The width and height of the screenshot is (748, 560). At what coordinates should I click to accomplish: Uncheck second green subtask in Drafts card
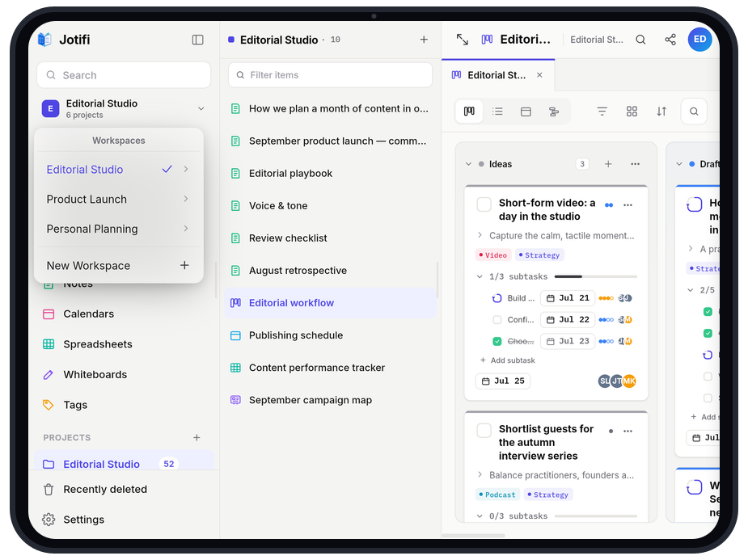(708, 333)
